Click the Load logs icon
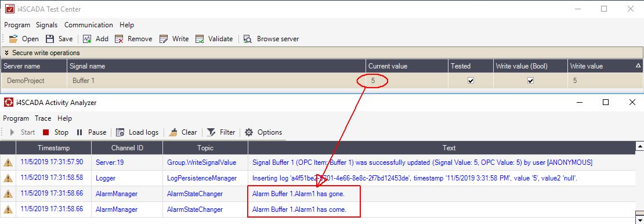644x224 pixels. pos(120,132)
